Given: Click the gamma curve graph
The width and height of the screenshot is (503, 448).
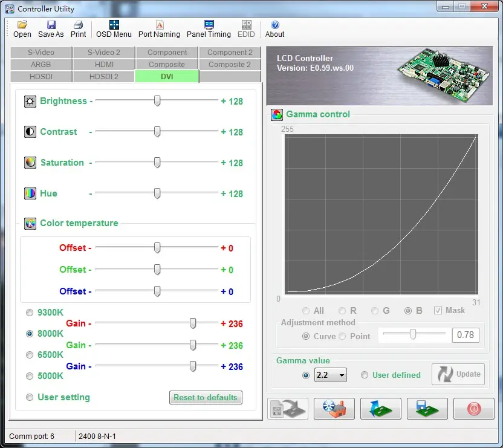Looking at the screenshot, I should (381, 214).
